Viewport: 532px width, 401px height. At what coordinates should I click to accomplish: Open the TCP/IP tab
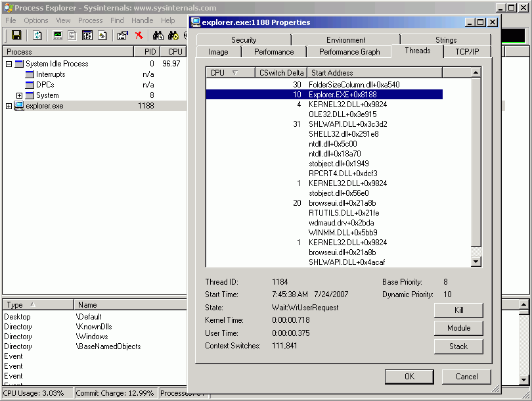pos(467,52)
